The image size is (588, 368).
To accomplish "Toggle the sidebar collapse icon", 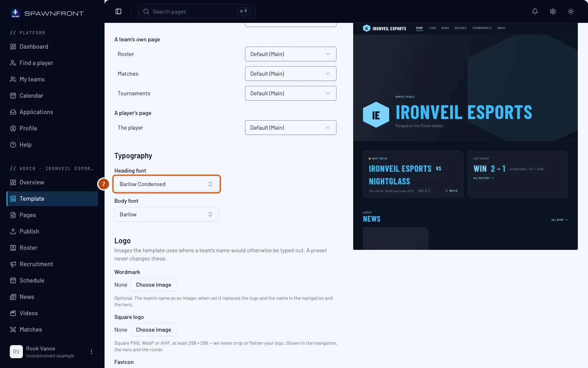I will point(118,11).
